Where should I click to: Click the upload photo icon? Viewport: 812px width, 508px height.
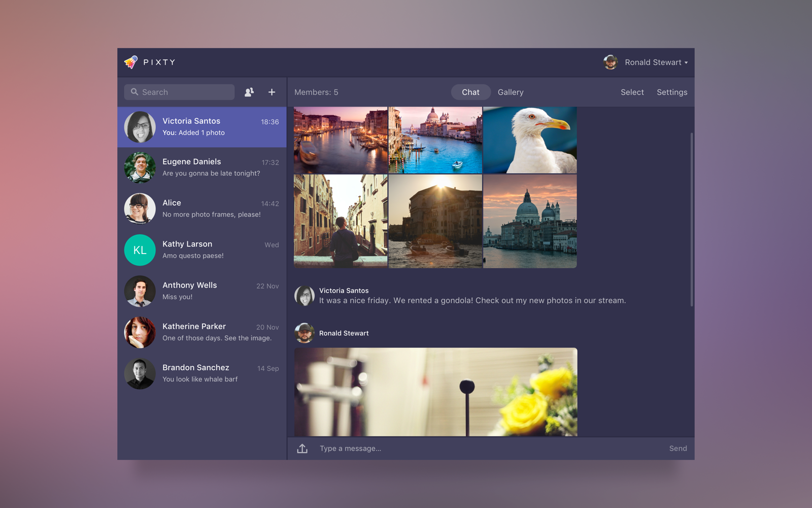(302, 448)
